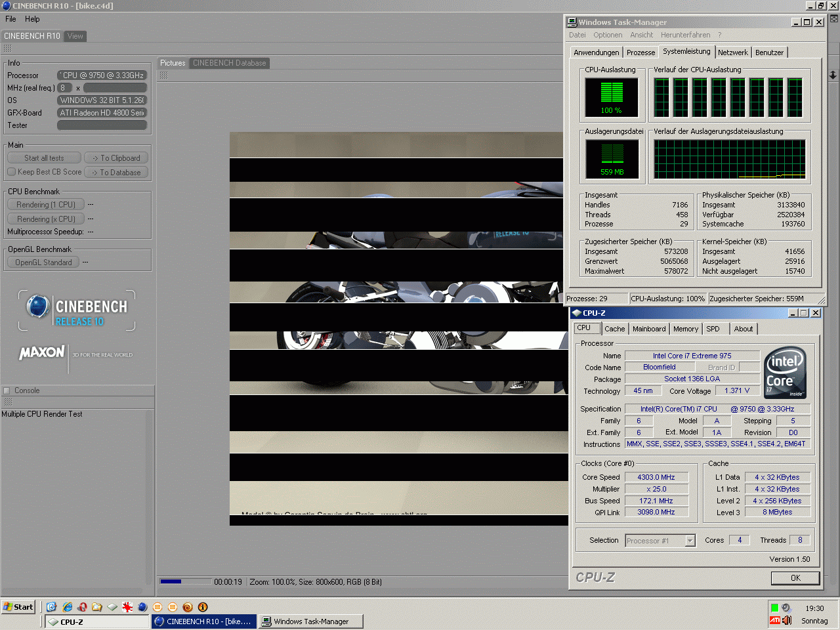The height and width of the screenshot is (630, 840).
Task: Switch to the Prozesse tab
Action: (640, 52)
